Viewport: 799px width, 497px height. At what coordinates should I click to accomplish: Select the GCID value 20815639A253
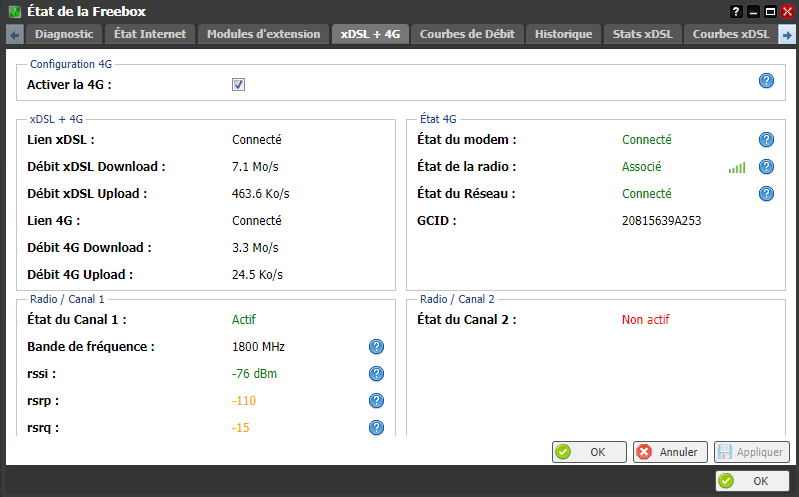[661, 221]
